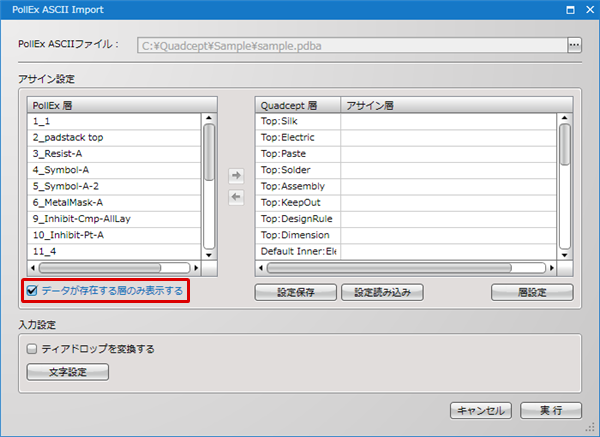Click Quadcept table vertical scrollbar thumb
This screenshot has height=437, width=600.
(564, 144)
